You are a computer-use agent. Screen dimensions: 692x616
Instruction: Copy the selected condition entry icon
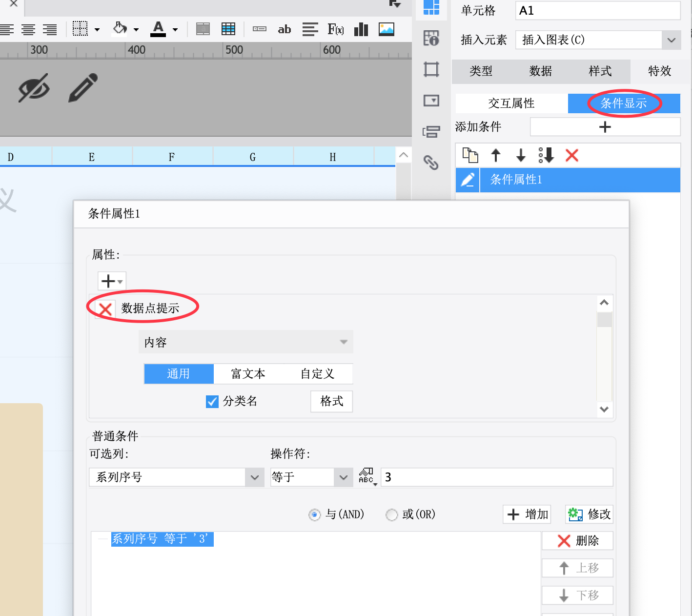[x=470, y=155]
